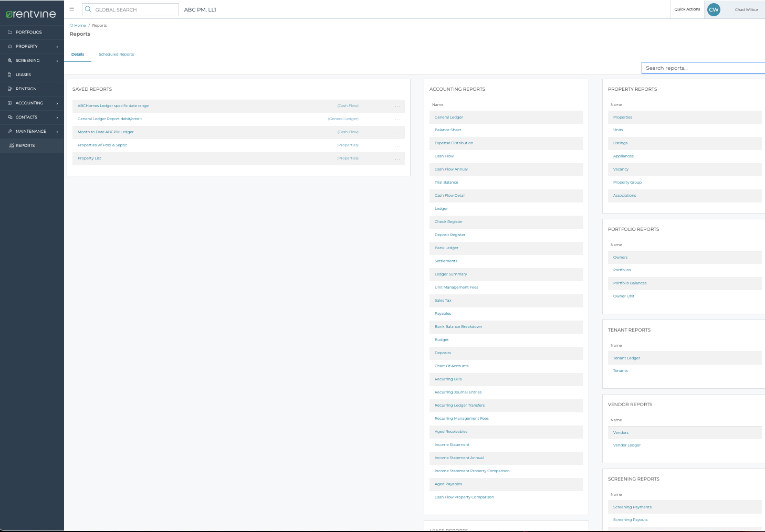Screen dimensions: 765x532
Task: Click the Property home icon in sidebar
Action: pyautogui.click(x=10, y=46)
